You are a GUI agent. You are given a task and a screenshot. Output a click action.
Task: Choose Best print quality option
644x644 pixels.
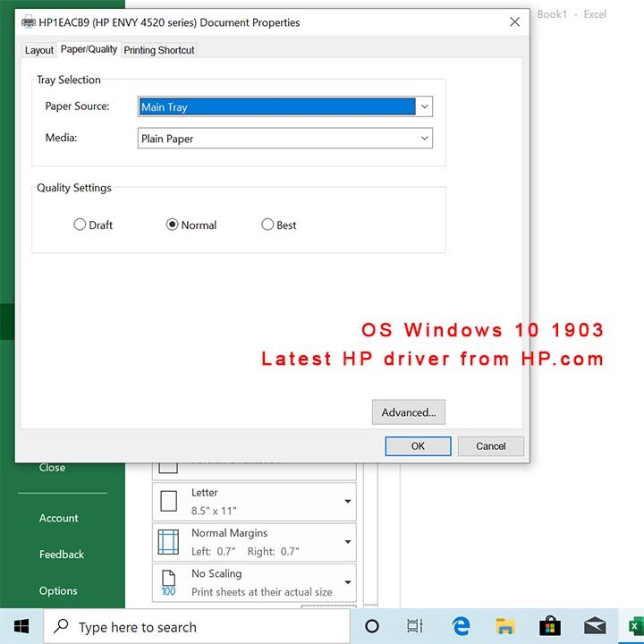click(x=267, y=225)
